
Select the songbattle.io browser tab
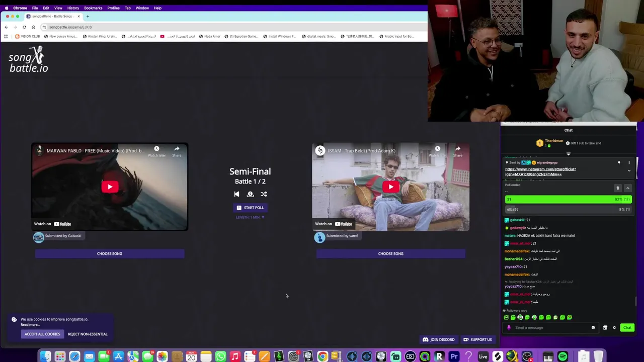tap(52, 16)
